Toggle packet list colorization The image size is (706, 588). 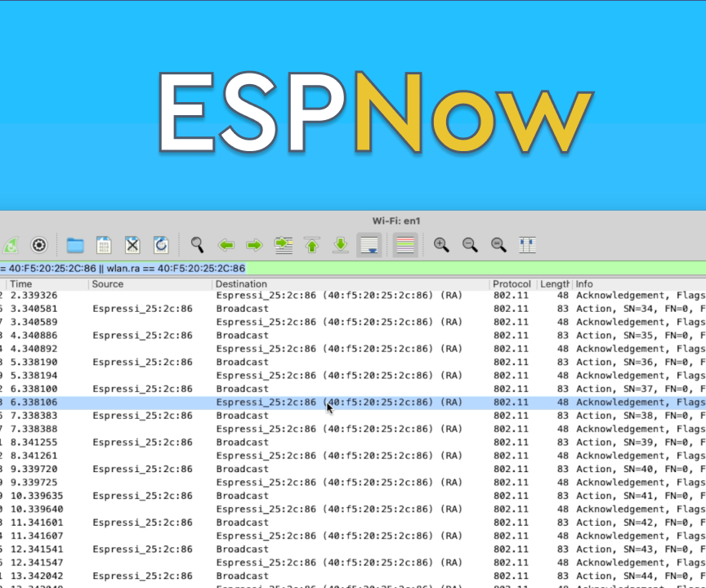point(405,245)
